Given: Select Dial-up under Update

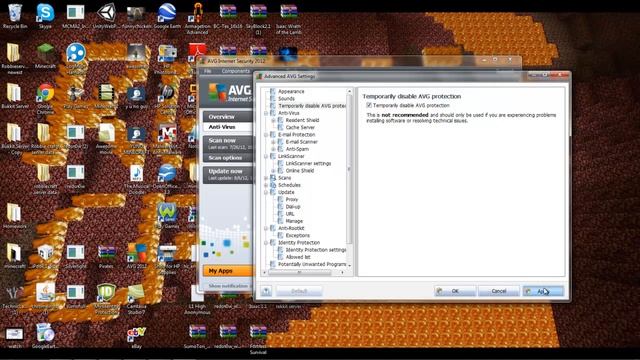Looking at the screenshot, I should tap(293, 207).
